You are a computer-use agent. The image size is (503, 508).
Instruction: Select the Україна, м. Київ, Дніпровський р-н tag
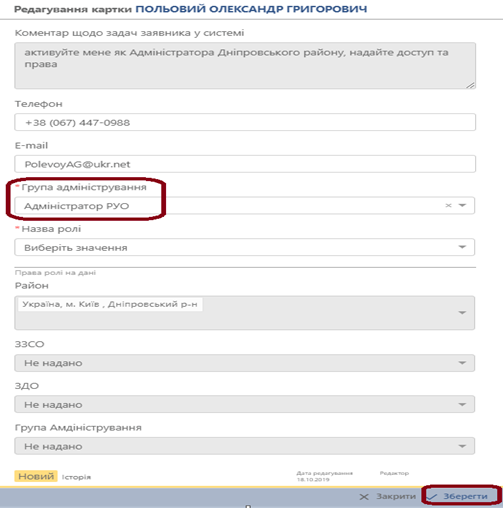pos(110,304)
